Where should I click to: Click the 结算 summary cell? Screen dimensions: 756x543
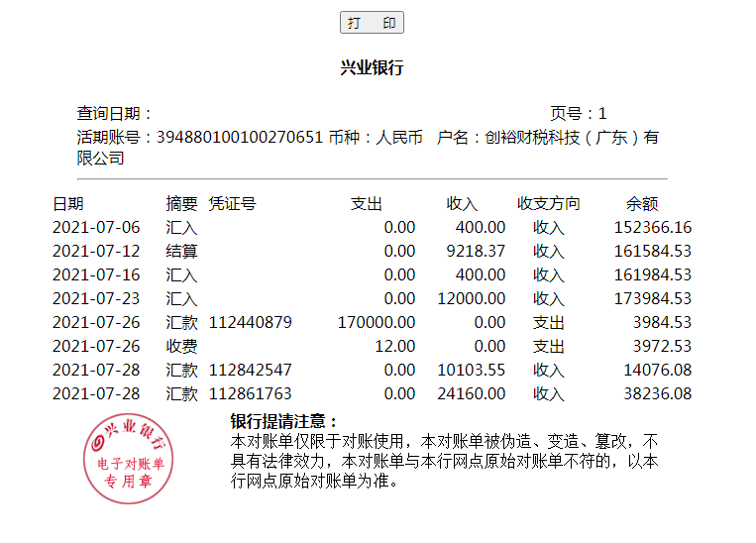click(181, 252)
